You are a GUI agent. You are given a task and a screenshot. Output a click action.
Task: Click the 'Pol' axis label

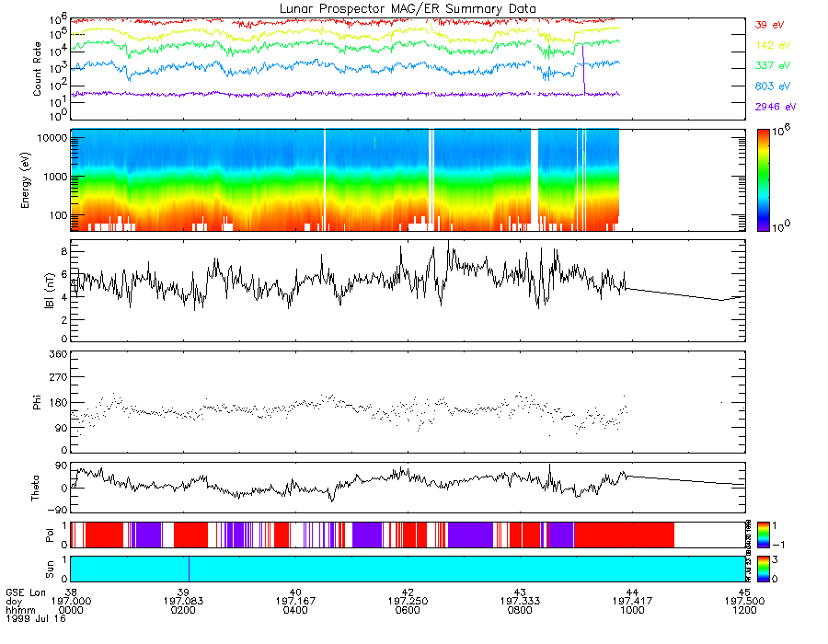[x=49, y=535]
